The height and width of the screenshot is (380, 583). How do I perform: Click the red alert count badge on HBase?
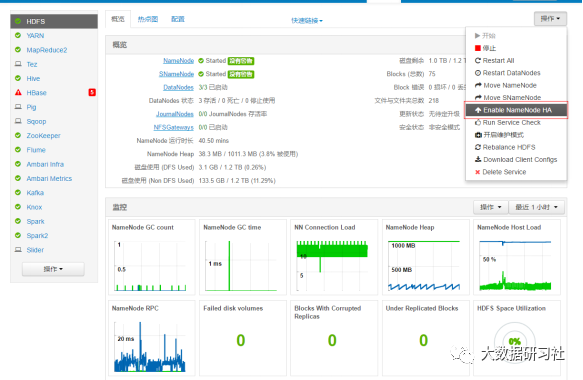pos(92,92)
